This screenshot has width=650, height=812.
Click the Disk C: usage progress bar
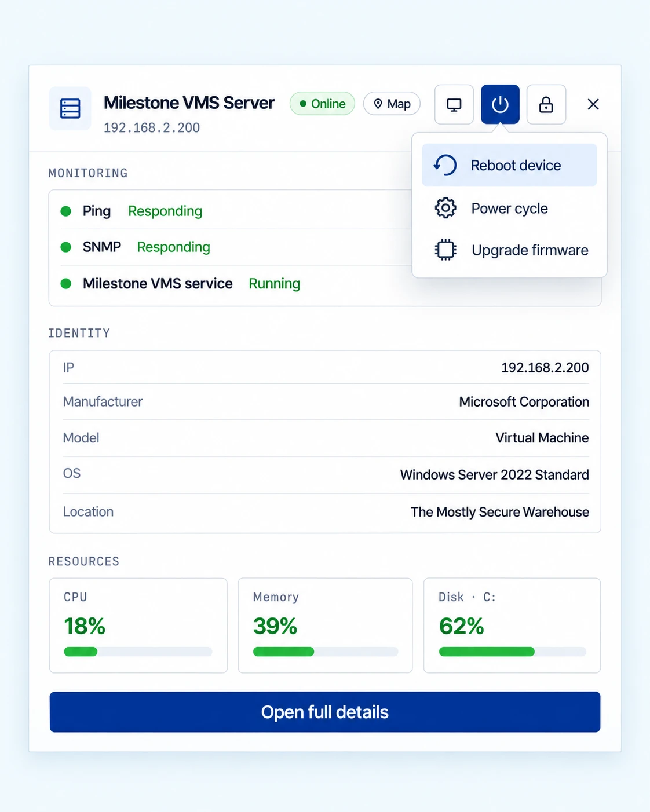(x=513, y=652)
